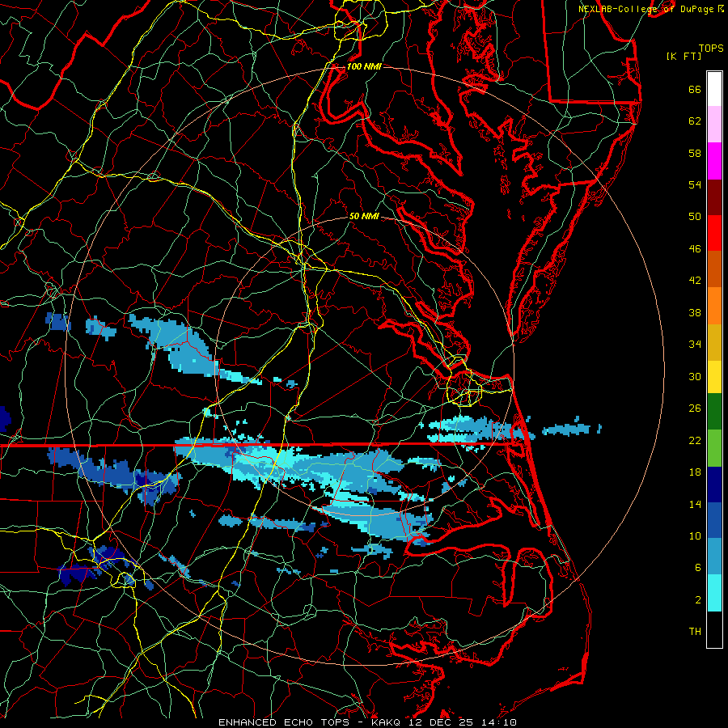This screenshot has width=728, height=728.
Task: Click the "38" legend value
Action: coord(695,312)
